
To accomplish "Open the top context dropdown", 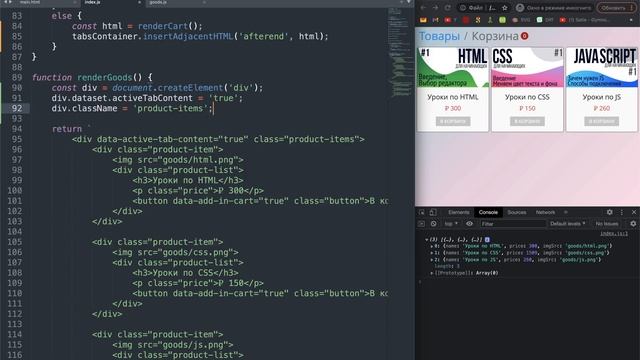I will tap(451, 224).
